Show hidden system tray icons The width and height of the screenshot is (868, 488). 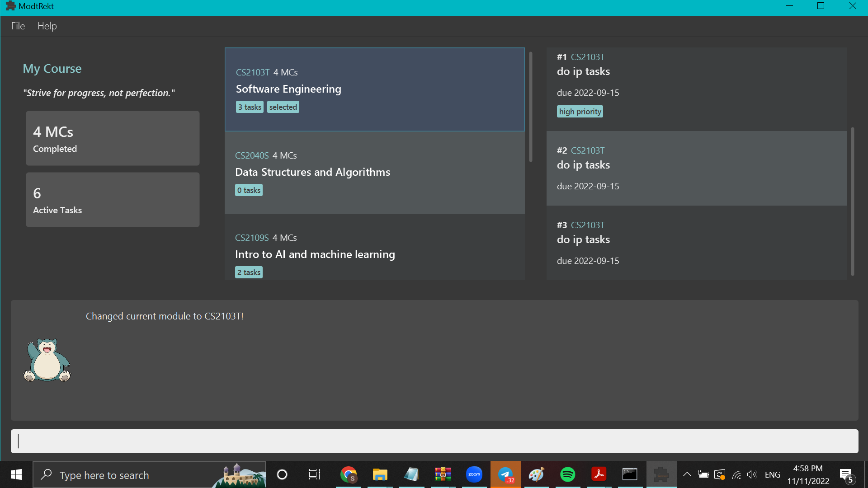point(687,474)
